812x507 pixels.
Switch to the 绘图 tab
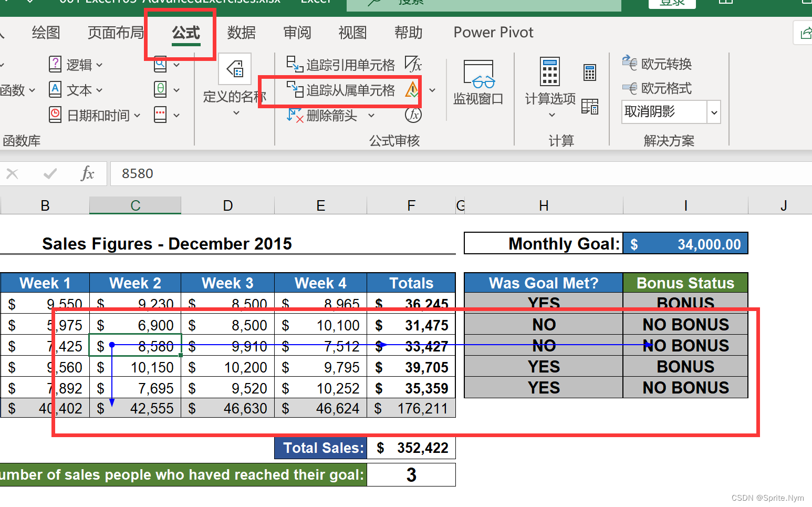click(x=46, y=33)
